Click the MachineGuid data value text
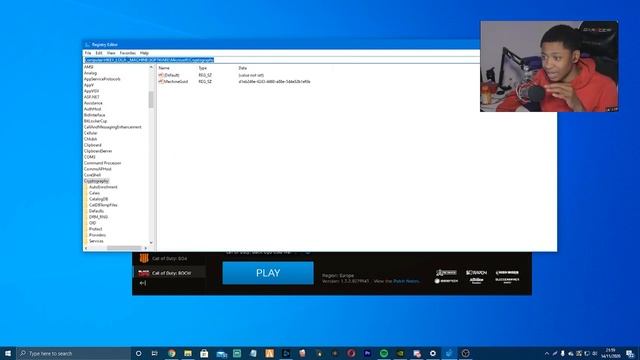The image size is (640, 360). tap(274, 82)
